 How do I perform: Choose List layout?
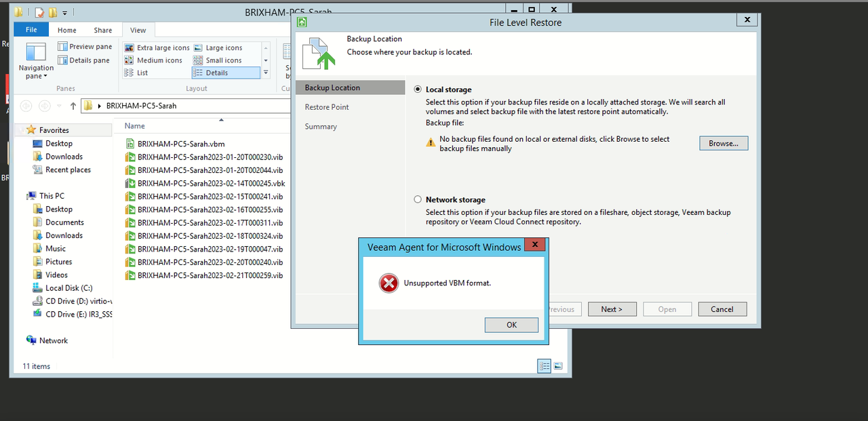136,73
